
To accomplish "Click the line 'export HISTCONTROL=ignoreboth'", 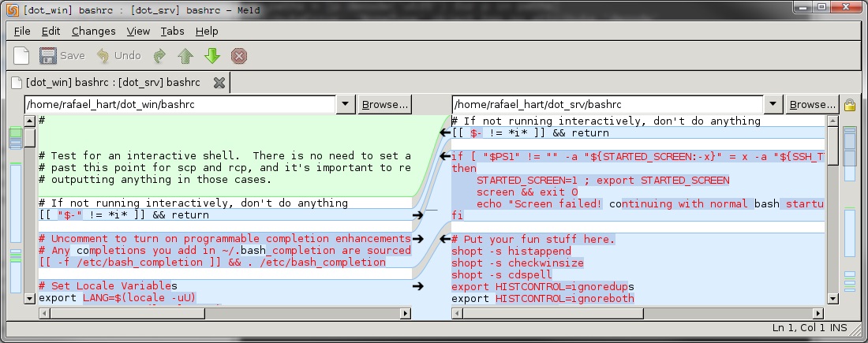I will coord(543,298).
